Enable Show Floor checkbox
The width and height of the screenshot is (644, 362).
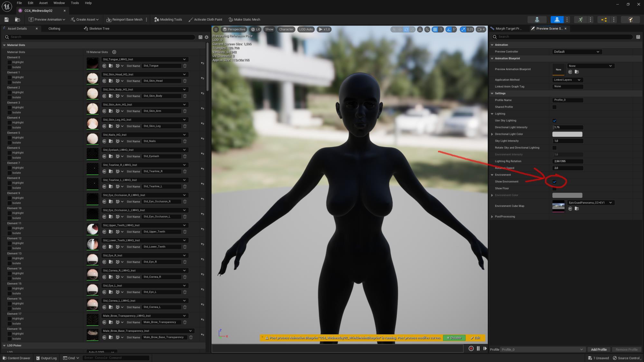tap(554, 189)
